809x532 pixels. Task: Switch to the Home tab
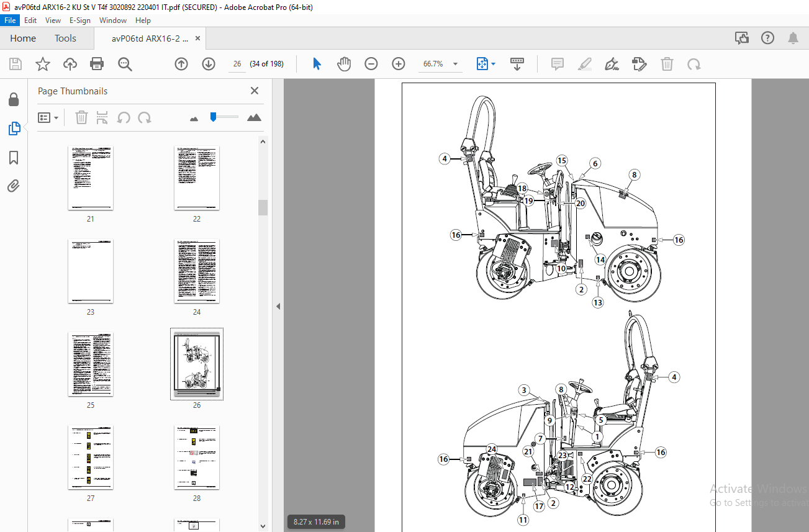(x=23, y=38)
